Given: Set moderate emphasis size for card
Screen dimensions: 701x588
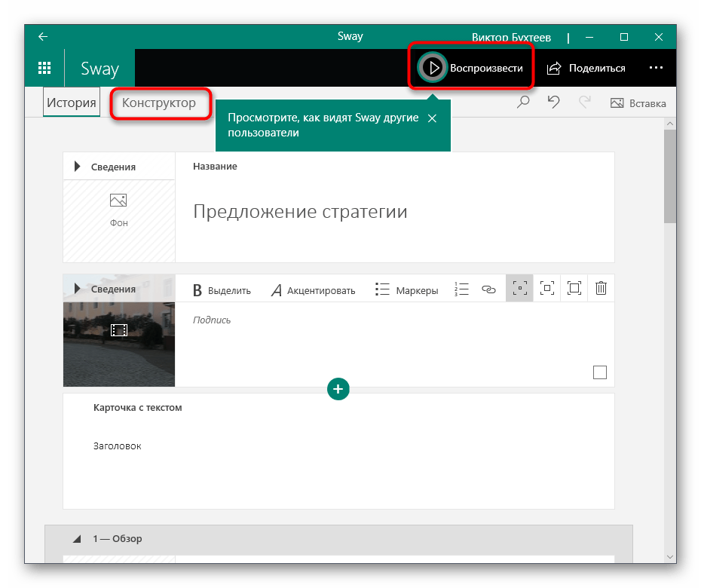Looking at the screenshot, I should click(547, 289).
